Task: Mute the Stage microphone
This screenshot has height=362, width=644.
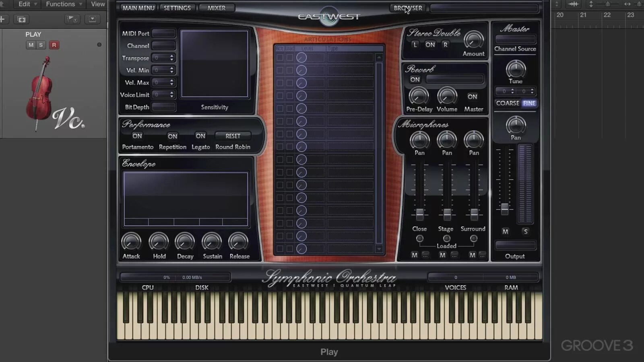Action: [442, 255]
